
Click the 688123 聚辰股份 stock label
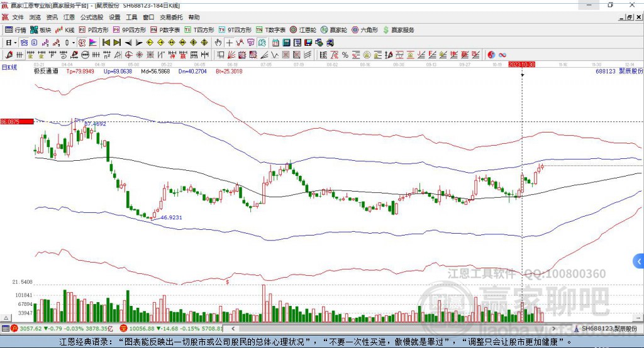[x=619, y=71]
